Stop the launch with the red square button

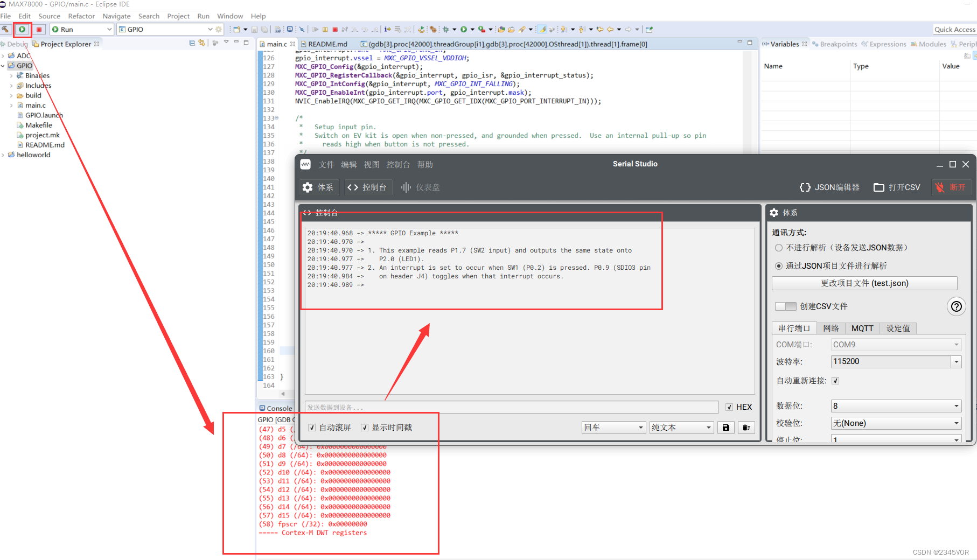tap(39, 29)
